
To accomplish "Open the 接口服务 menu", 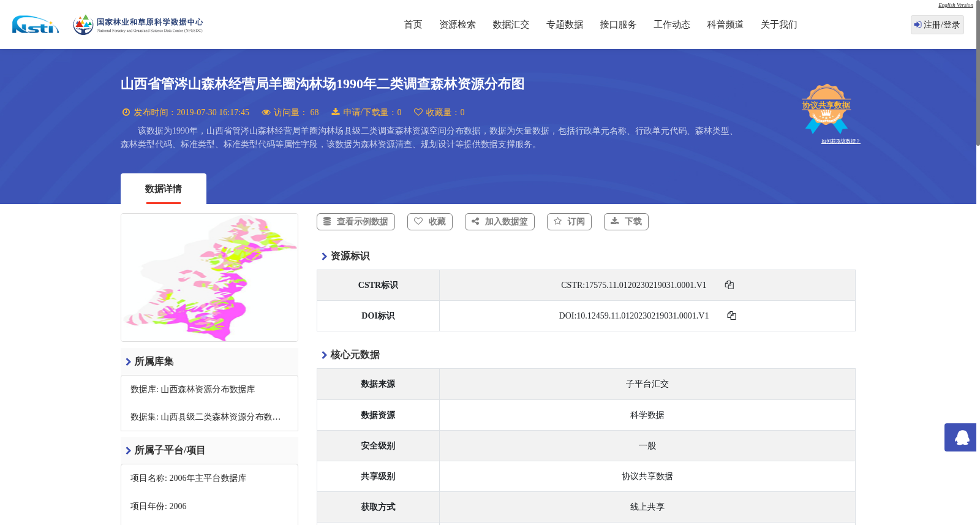I will coord(618,25).
